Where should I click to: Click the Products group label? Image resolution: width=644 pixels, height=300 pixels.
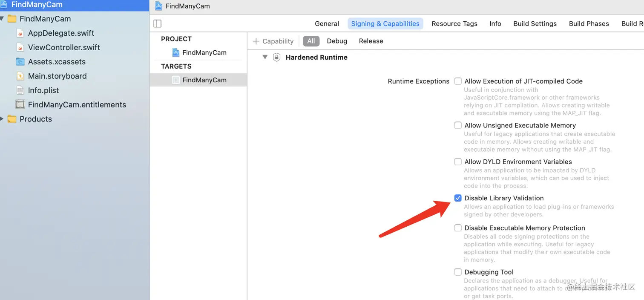(36, 119)
